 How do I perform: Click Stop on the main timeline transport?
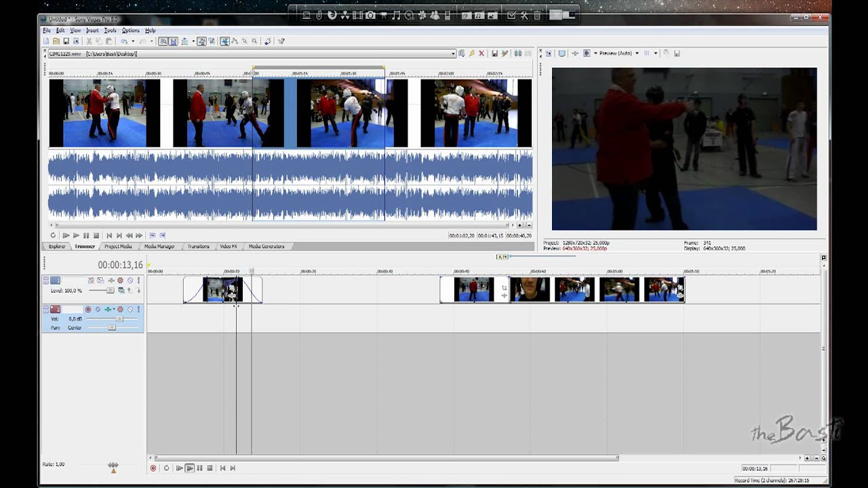coord(210,468)
